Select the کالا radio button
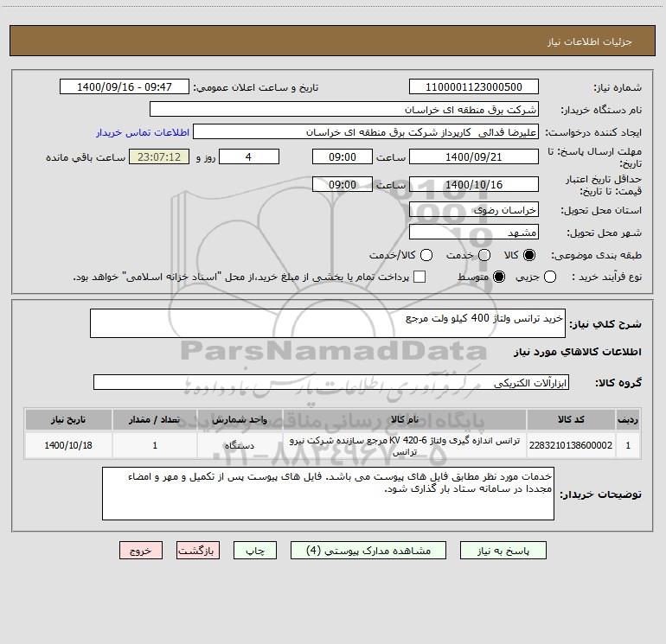Viewport: 666px width, 644px height. (529, 255)
